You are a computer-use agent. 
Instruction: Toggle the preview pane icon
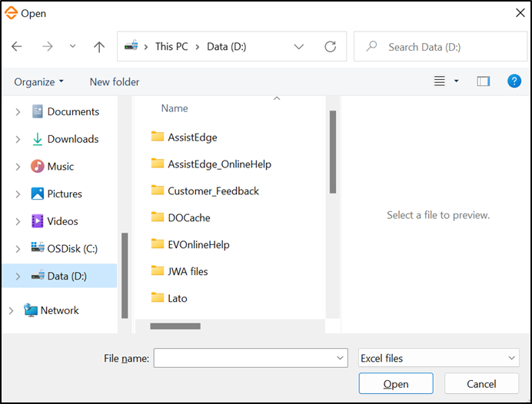[x=483, y=81]
